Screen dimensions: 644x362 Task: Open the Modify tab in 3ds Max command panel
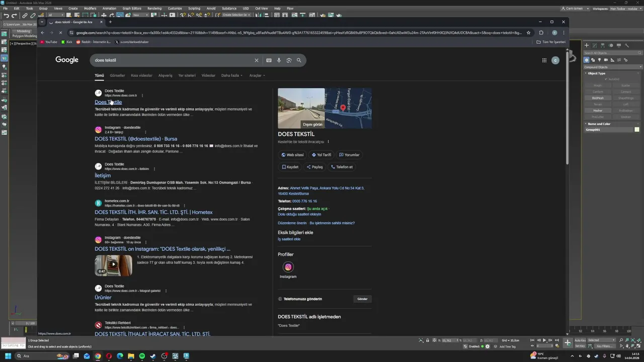[594, 45]
